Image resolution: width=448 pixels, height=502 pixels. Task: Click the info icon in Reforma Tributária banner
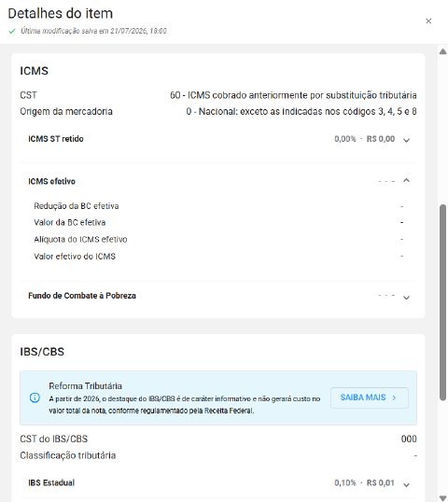35,397
